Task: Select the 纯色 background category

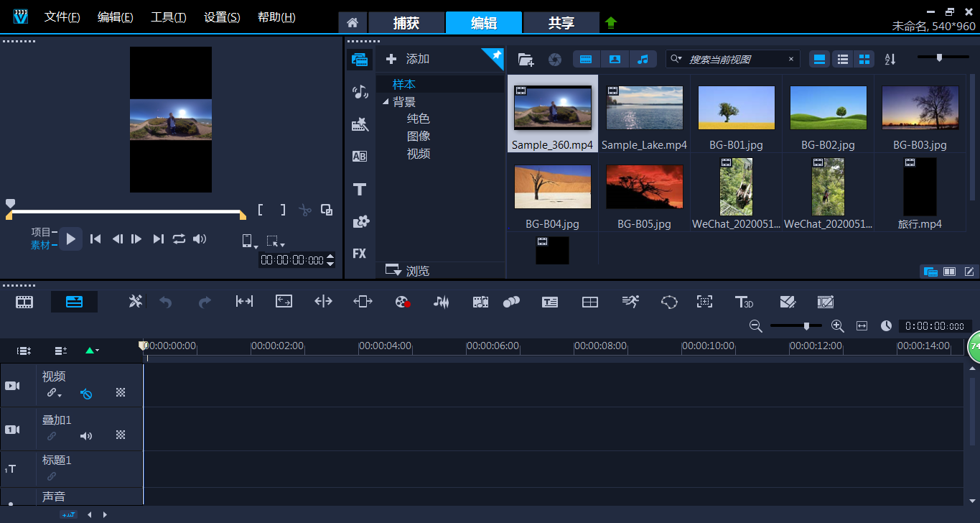Action: coord(419,119)
